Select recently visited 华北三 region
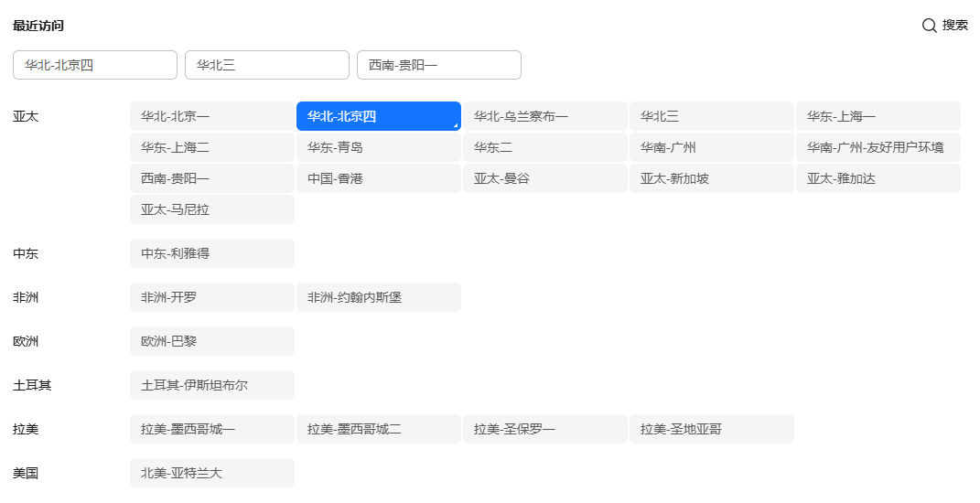The image size is (980, 503). point(267,65)
